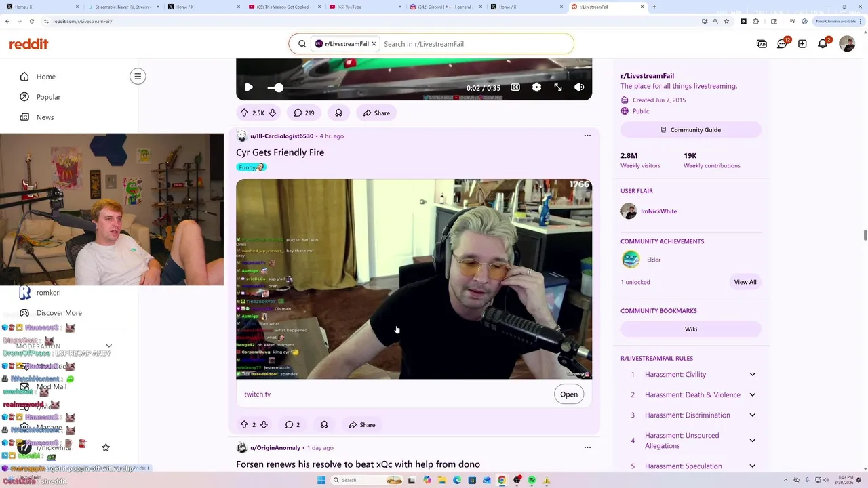Open the Cyr clip thumbnail
The image size is (868, 488).
click(414, 279)
